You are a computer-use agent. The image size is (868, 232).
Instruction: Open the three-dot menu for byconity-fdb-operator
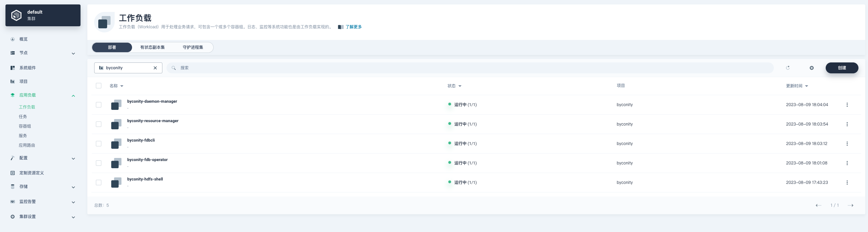point(847,163)
